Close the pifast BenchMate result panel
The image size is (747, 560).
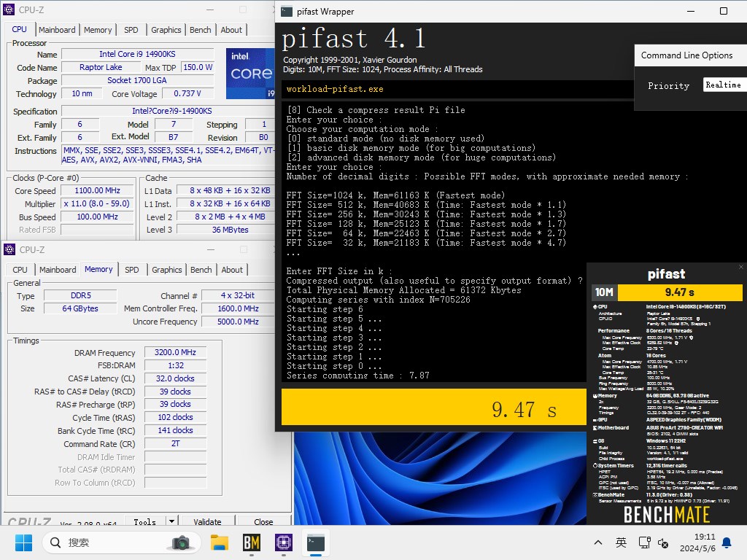point(741,267)
